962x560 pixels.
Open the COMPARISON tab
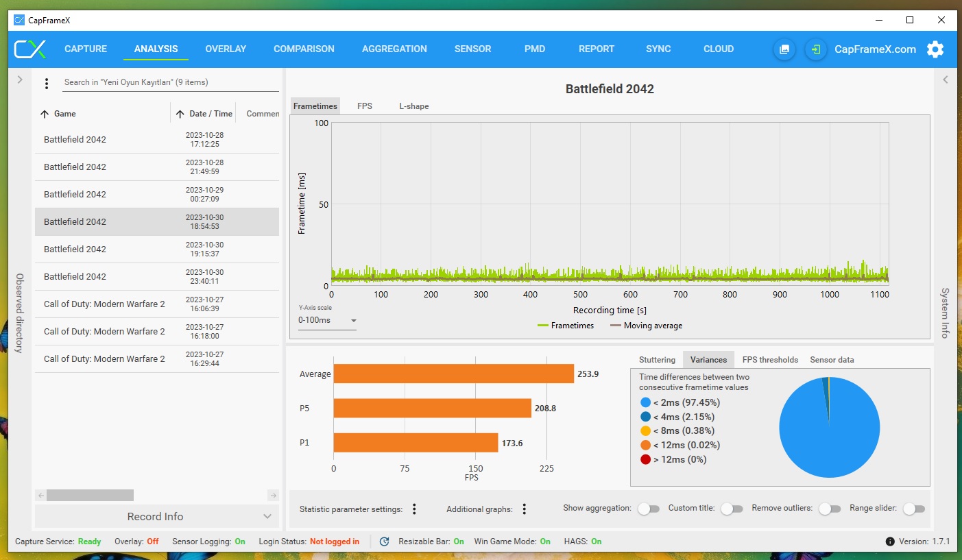click(304, 49)
